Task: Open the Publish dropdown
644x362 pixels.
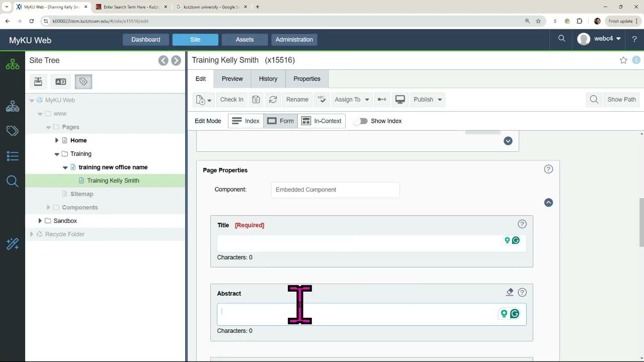Action: pyautogui.click(x=428, y=100)
